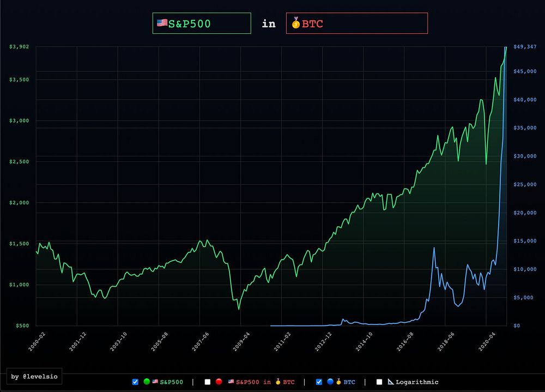Click the Logarithmic ruler icon in legend
Image resolution: width=545 pixels, height=392 pixels.
[391, 382]
